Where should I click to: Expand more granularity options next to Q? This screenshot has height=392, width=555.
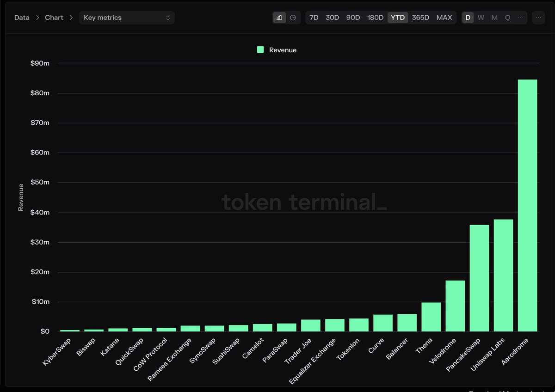click(521, 18)
